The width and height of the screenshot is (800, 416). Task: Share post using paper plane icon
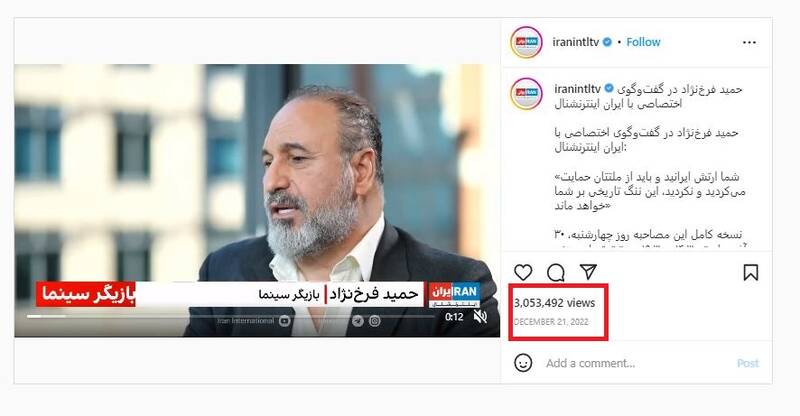[x=588, y=272]
